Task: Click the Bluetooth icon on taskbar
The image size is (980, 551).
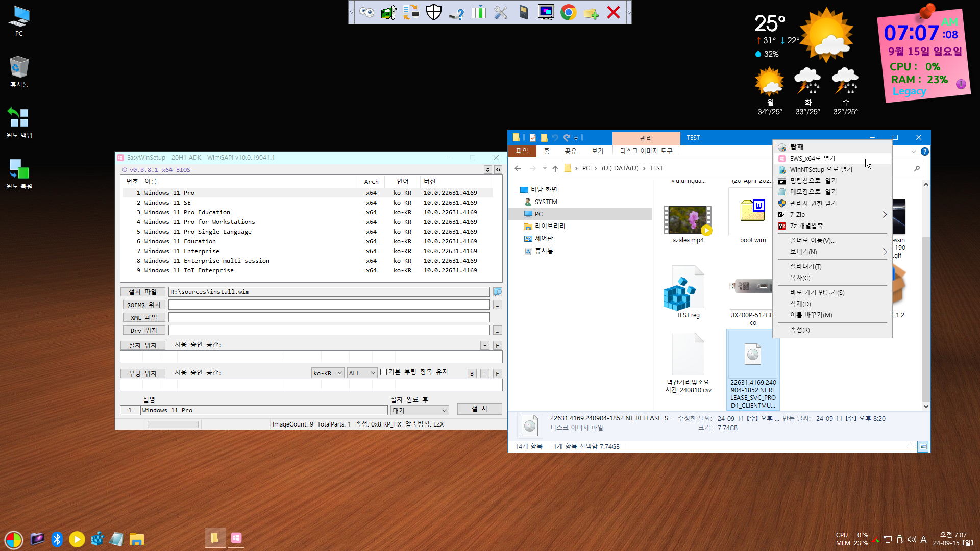Action: pos(57,539)
